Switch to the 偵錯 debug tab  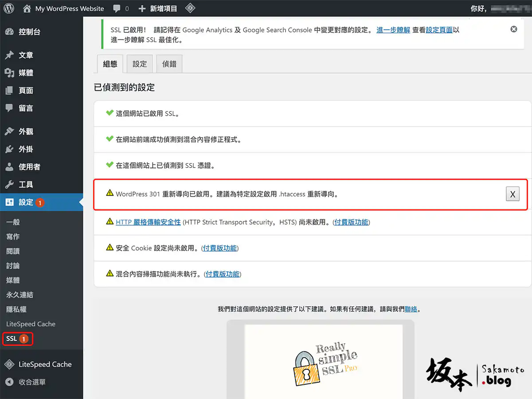coord(169,64)
